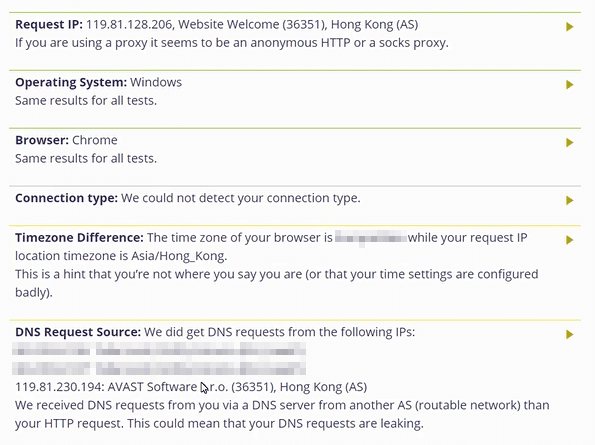Click the Browser heading label
Viewport: 595px width, 445px height.
42,140
